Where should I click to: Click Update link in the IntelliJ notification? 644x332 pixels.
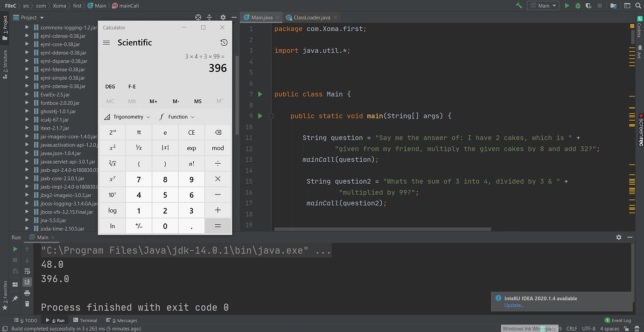click(x=514, y=305)
